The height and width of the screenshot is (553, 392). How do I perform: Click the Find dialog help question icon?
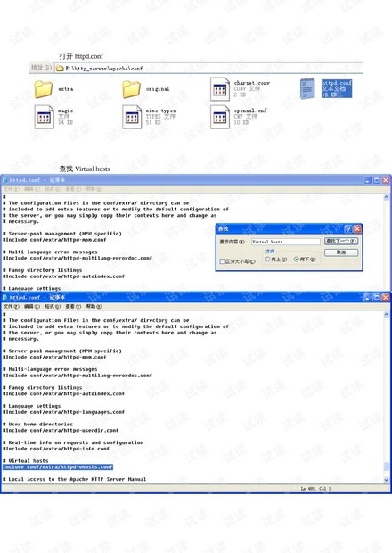[x=348, y=229]
